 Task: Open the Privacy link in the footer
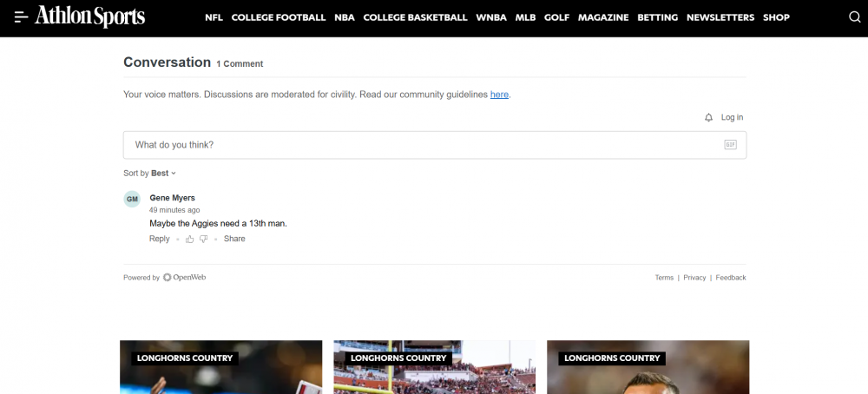click(694, 278)
